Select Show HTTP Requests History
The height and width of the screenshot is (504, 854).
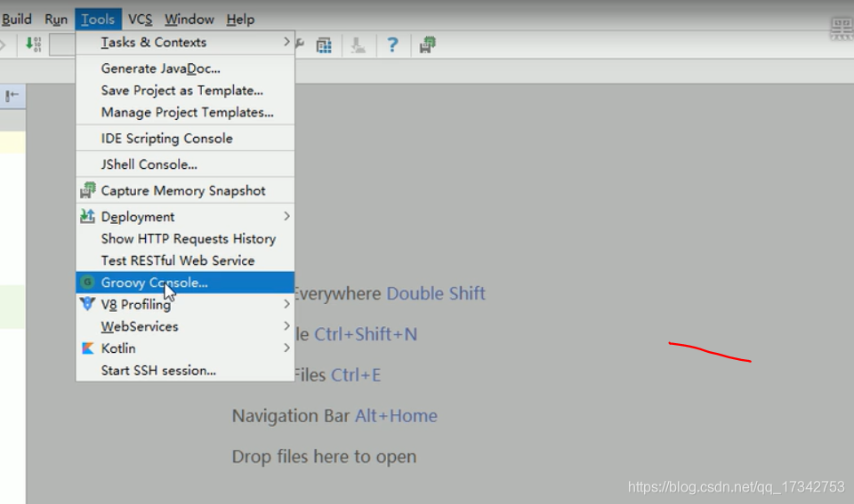click(x=185, y=238)
